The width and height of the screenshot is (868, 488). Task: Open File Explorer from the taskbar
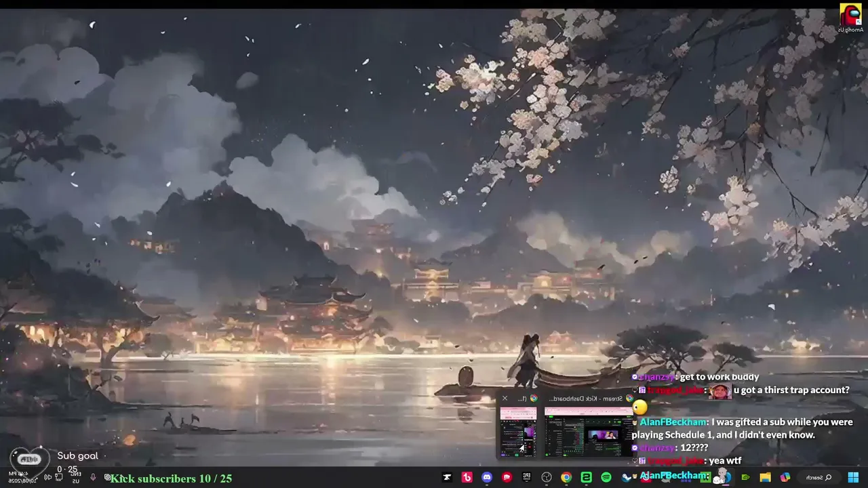[x=765, y=477]
